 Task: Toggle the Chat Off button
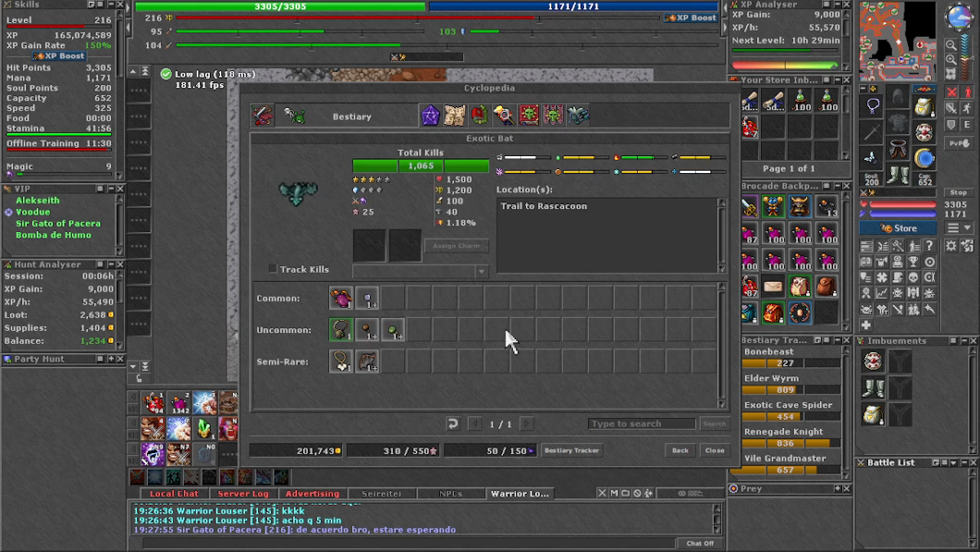699,543
